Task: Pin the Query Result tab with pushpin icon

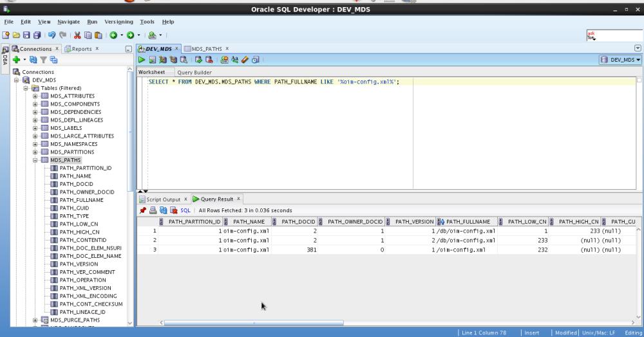Action: [x=143, y=210]
